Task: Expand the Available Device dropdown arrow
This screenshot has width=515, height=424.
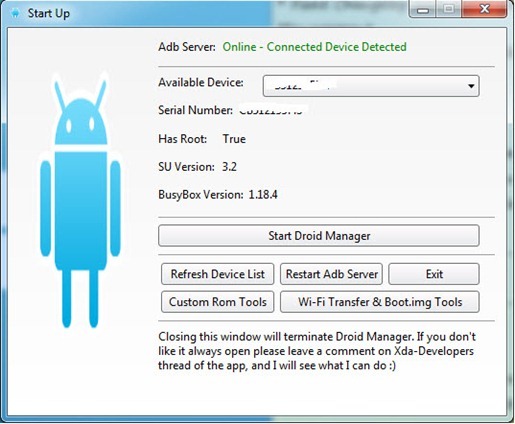Action: coord(471,86)
